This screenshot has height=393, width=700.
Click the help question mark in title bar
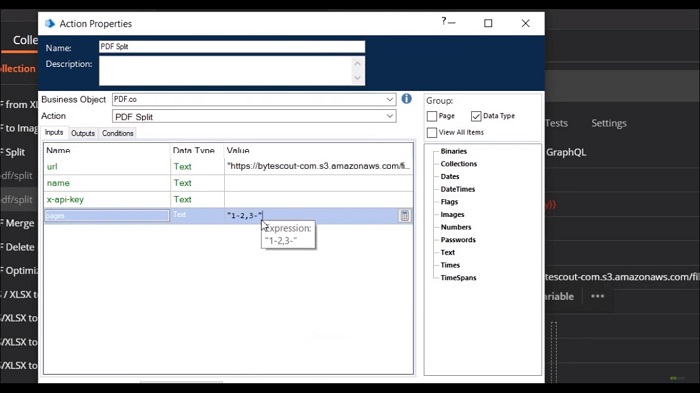coord(443,21)
